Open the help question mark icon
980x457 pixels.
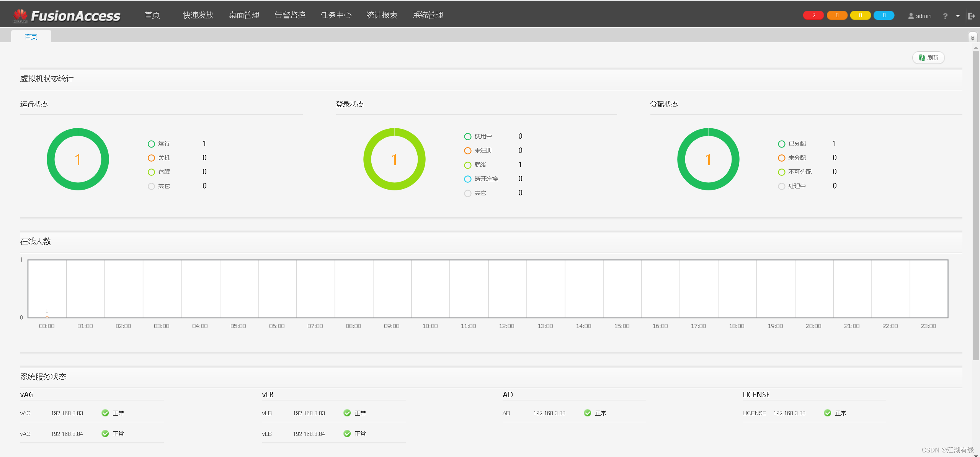[945, 16]
